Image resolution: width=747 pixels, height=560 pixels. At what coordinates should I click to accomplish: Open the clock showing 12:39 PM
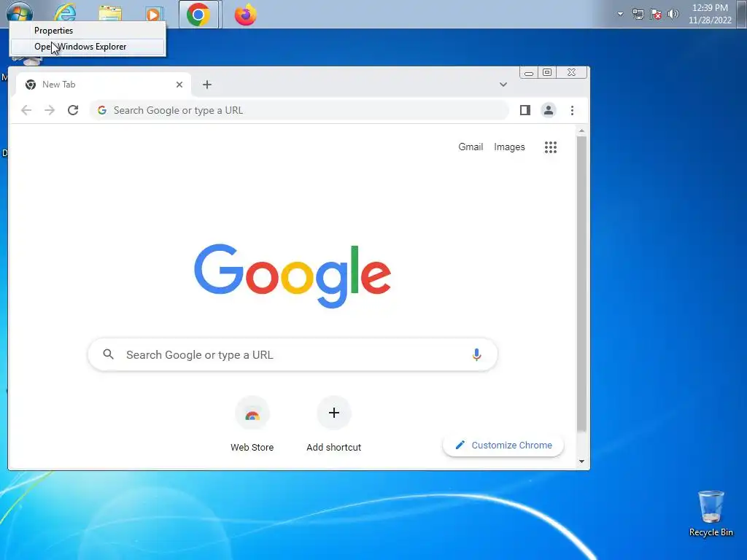coord(710,14)
